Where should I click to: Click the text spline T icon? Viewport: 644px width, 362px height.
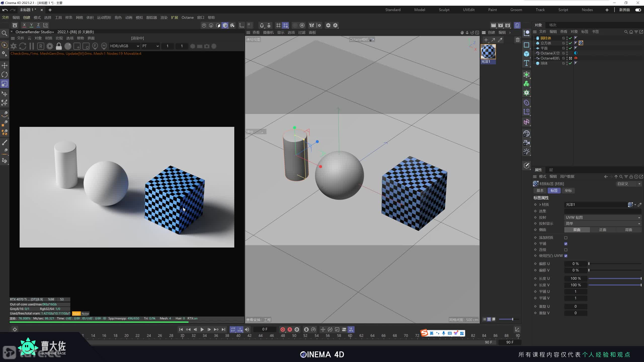pyautogui.click(x=527, y=63)
